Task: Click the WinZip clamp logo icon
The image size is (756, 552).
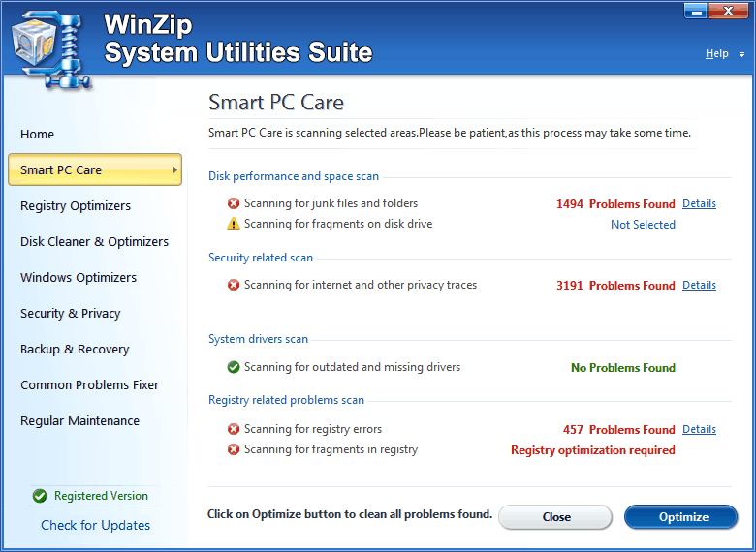Action: click(x=50, y=51)
